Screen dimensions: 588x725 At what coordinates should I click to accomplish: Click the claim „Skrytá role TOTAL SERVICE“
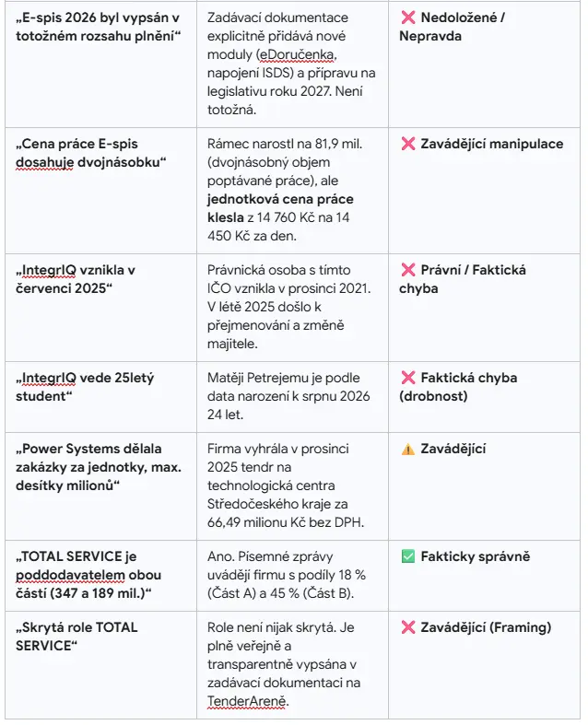pos(76,637)
